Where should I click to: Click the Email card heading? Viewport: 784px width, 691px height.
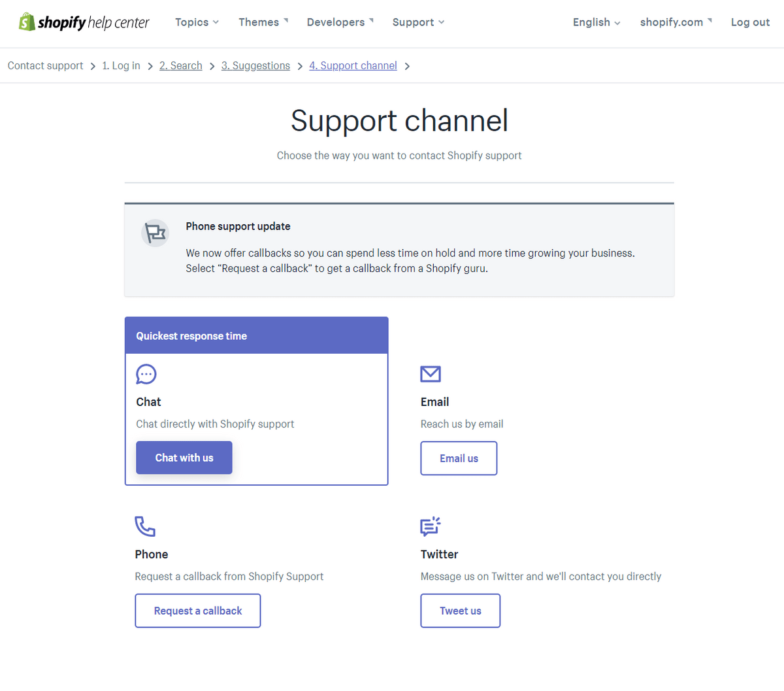click(434, 402)
